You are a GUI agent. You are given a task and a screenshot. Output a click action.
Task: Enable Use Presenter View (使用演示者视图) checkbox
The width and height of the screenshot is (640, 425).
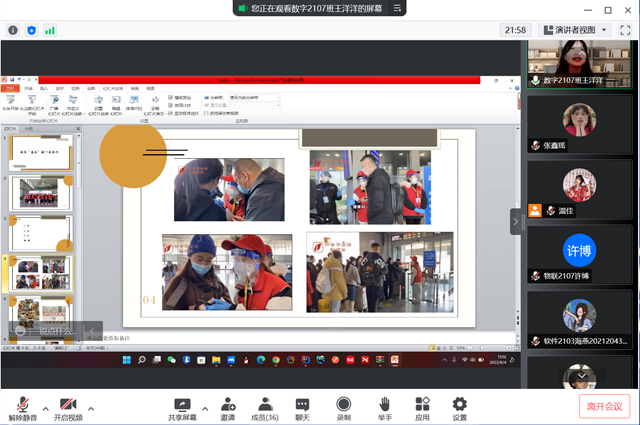click(x=206, y=113)
